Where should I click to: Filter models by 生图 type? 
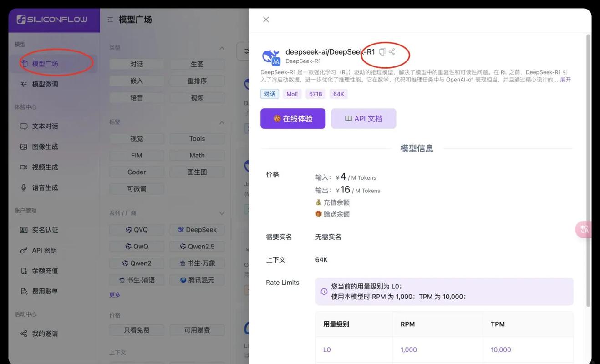tap(197, 65)
